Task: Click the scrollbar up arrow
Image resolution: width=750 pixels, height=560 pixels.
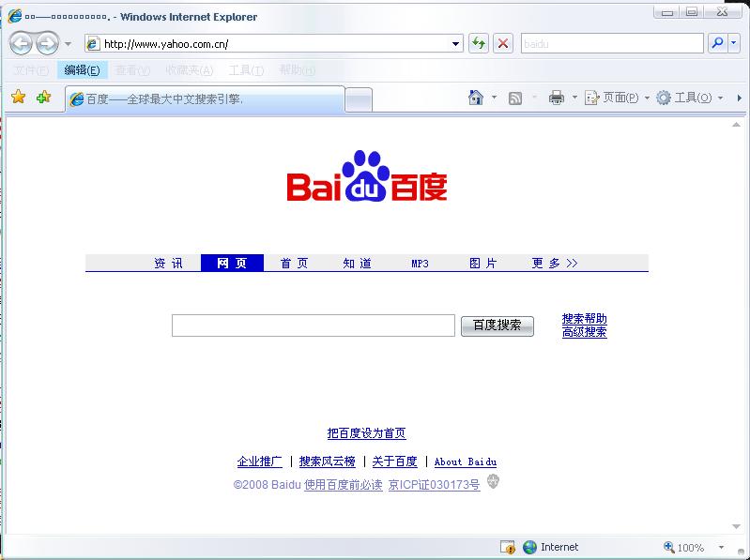Action: (736, 125)
